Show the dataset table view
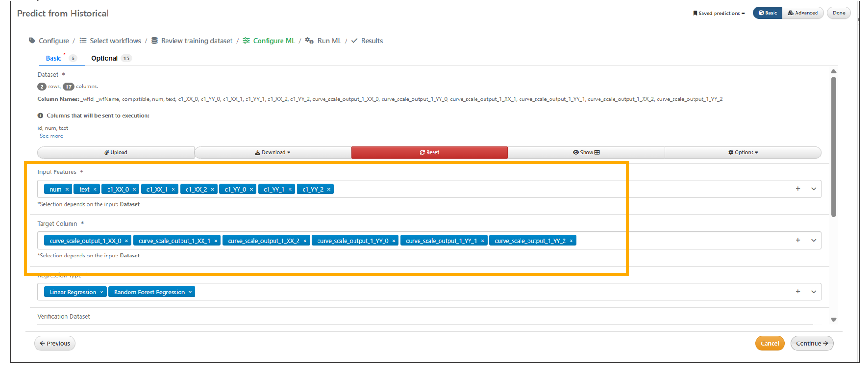 [586, 152]
